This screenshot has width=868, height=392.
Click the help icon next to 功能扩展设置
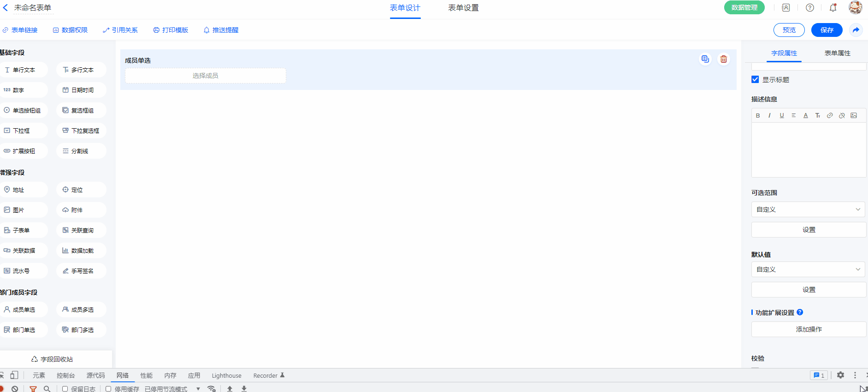[800, 312]
